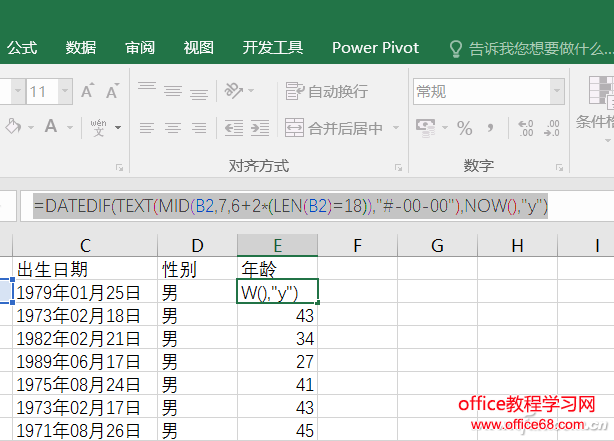Screen dimensions: 614x441
Task: Click the edited cell showing W(),"y")
Action: click(x=278, y=291)
